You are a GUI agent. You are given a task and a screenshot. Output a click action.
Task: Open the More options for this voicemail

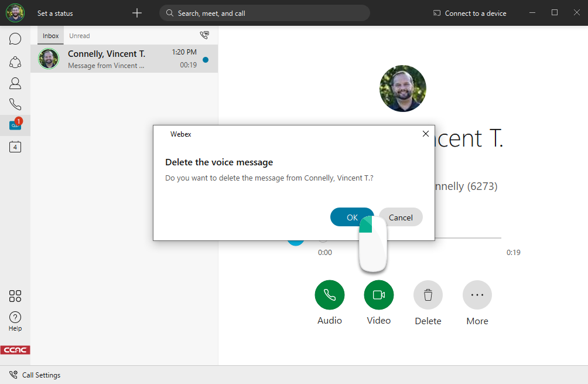477,295
